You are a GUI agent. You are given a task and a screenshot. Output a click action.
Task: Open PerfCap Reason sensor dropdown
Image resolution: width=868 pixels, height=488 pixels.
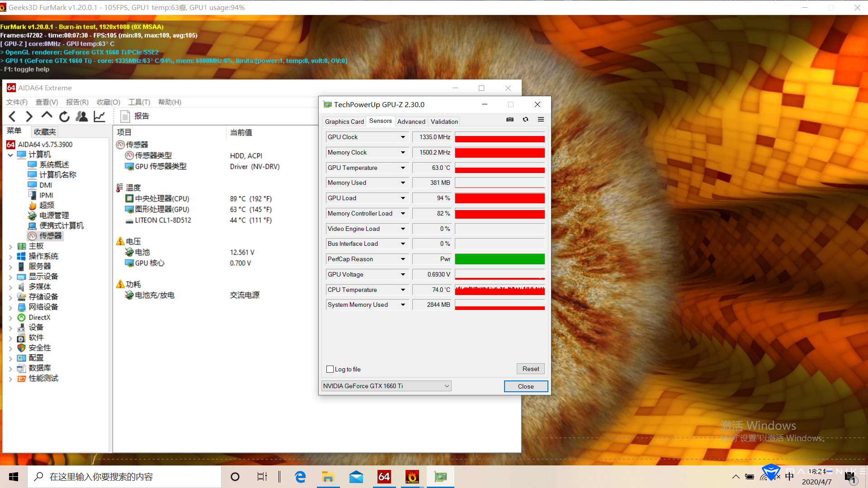403,259
